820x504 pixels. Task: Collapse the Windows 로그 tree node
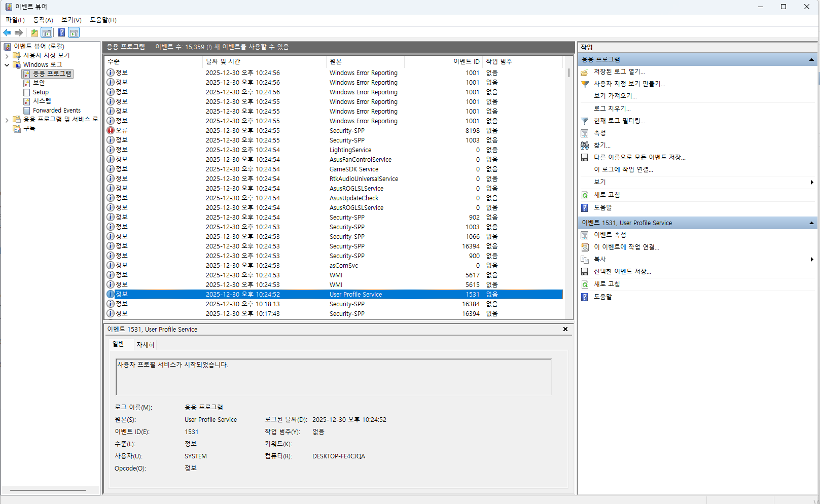[x=7, y=65]
